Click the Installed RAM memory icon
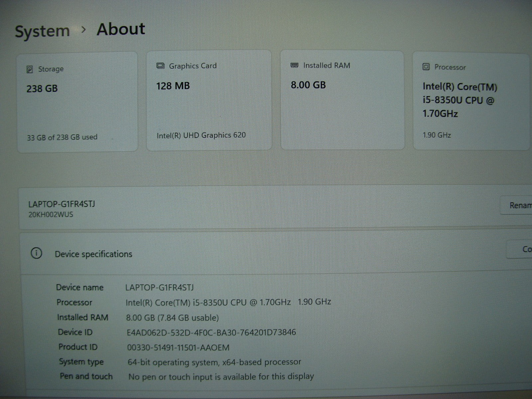 pos(294,65)
